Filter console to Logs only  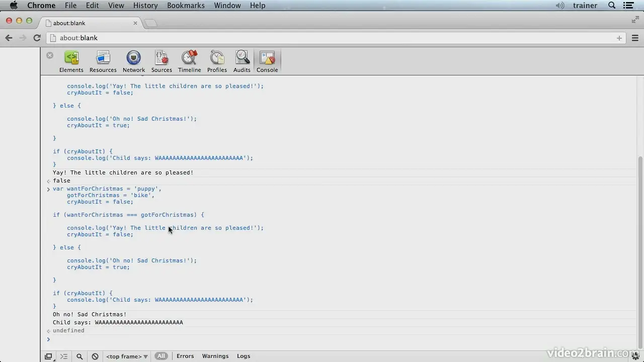coord(244,356)
